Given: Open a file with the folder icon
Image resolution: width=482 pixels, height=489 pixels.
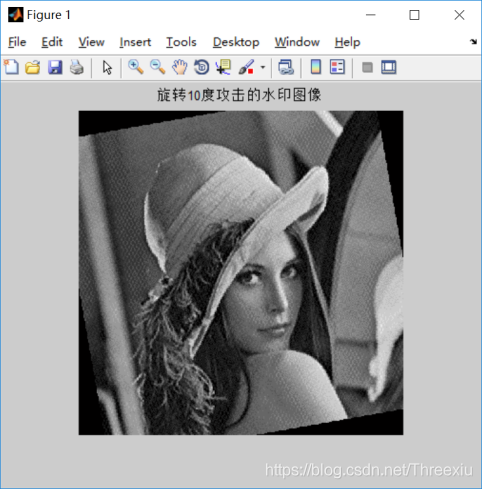Looking at the screenshot, I should 33,67.
